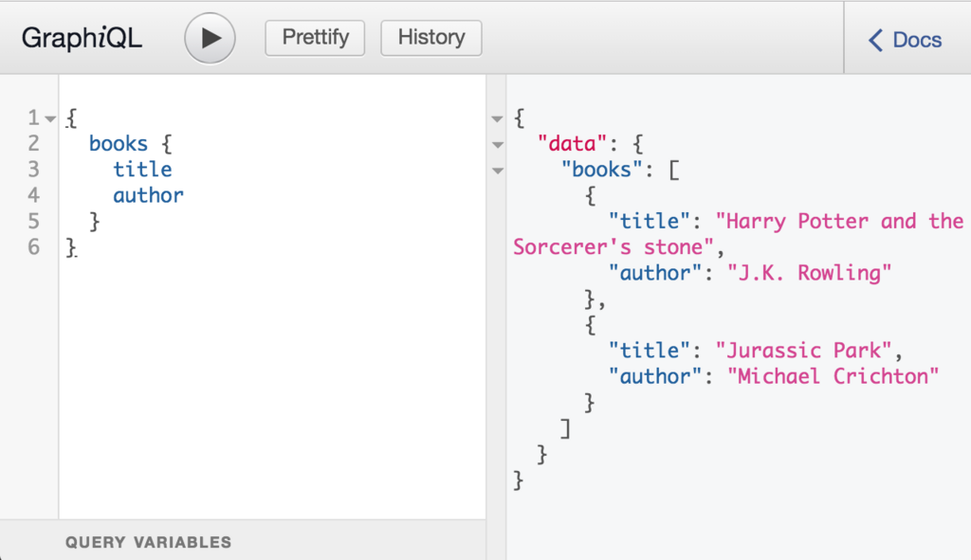Click the GraphiQL title logo

click(x=82, y=38)
